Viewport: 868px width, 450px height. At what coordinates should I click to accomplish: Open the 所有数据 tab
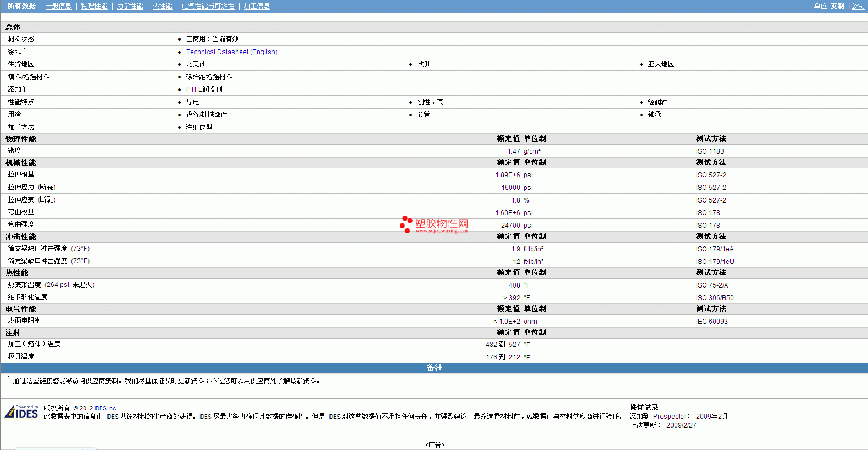[21, 6]
